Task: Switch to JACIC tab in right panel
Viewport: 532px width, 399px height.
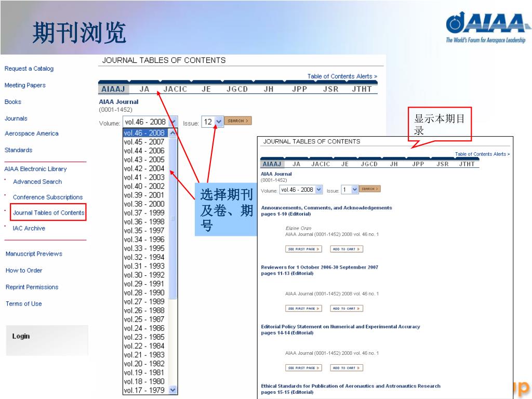Action: (321, 164)
